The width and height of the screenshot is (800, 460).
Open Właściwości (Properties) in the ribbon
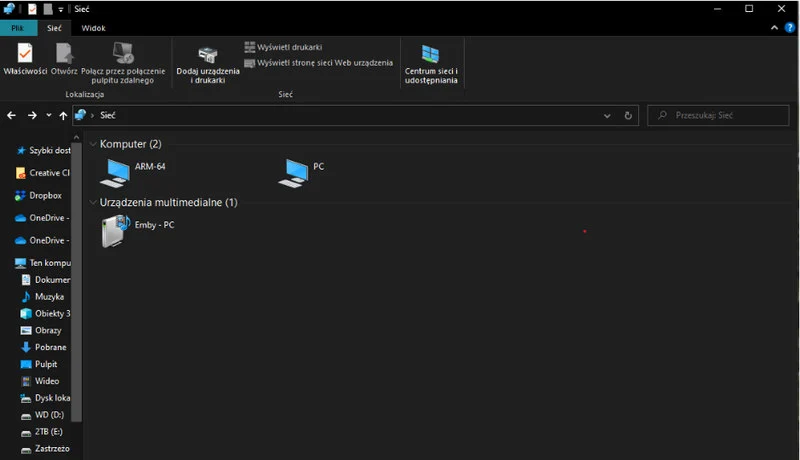point(25,59)
